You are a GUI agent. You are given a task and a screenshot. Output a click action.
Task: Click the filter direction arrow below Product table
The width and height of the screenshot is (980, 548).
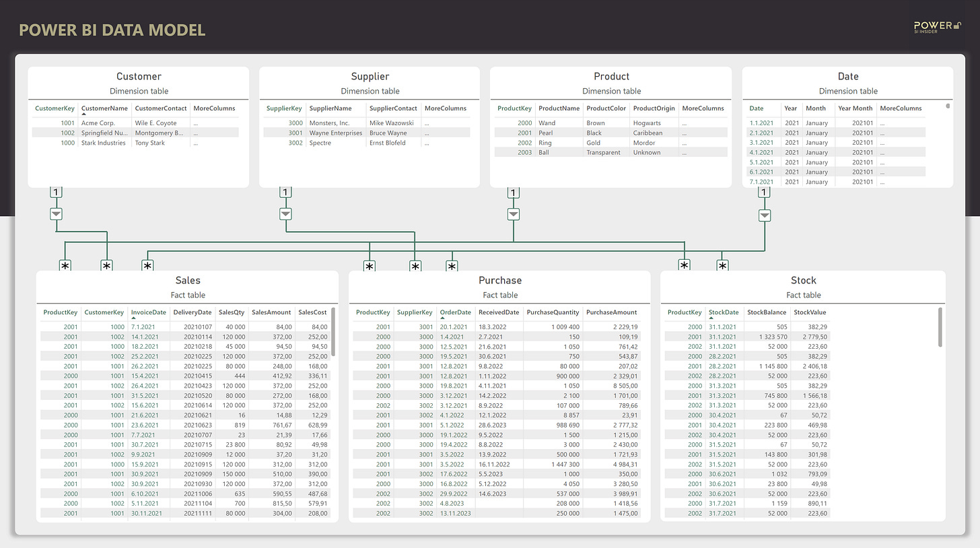click(514, 214)
